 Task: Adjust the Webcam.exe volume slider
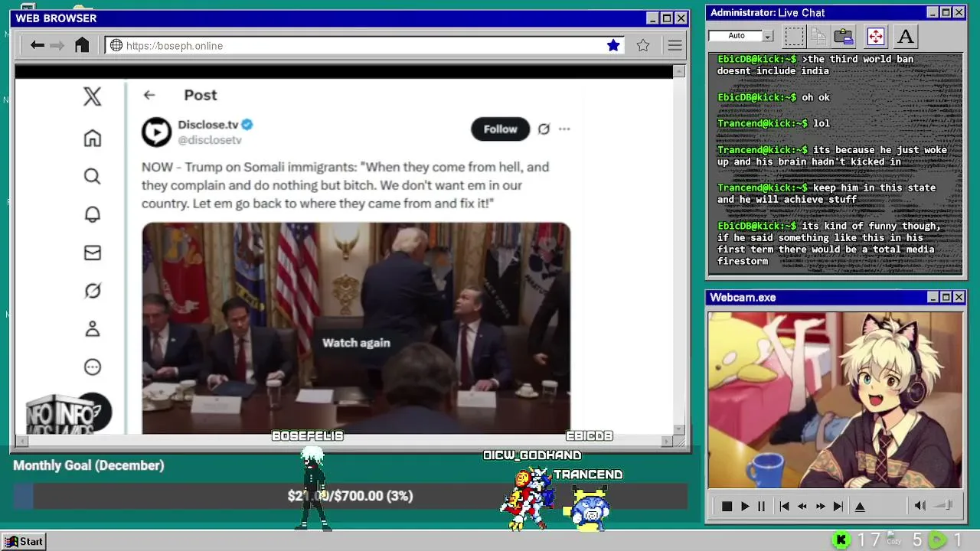pos(944,505)
